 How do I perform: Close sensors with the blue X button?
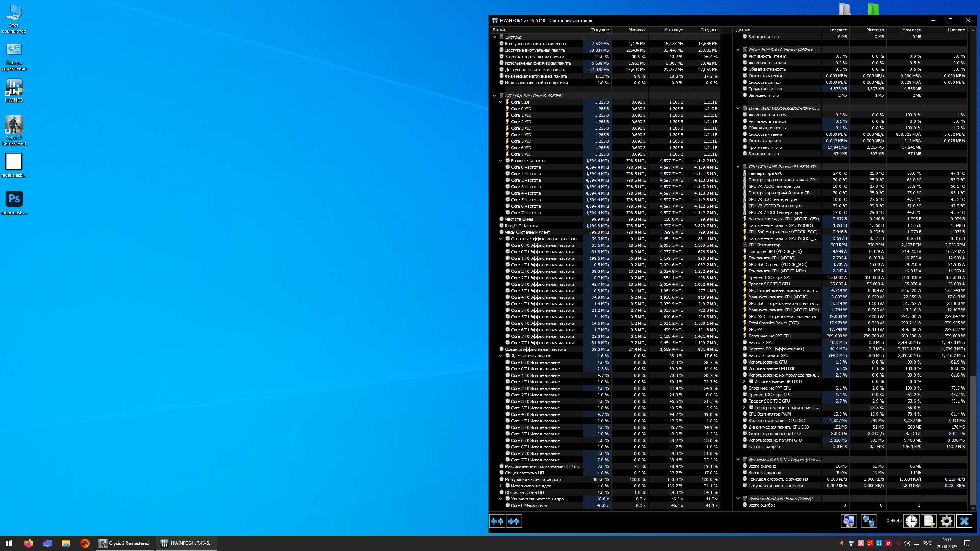964,521
